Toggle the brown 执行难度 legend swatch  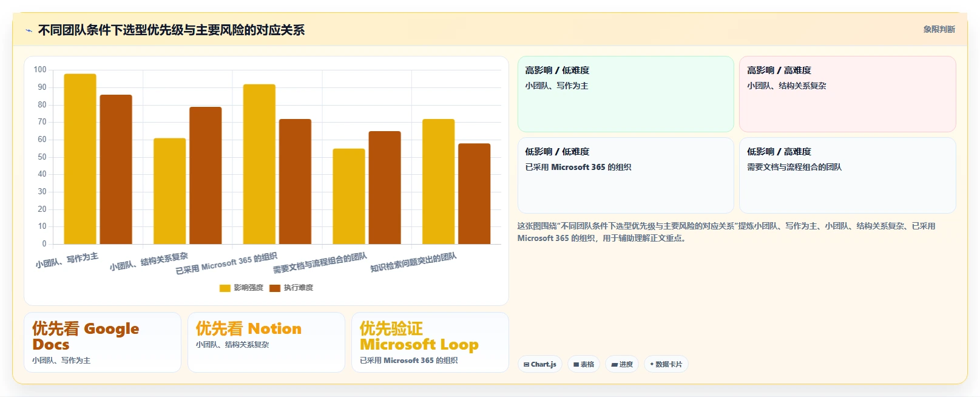point(275,288)
